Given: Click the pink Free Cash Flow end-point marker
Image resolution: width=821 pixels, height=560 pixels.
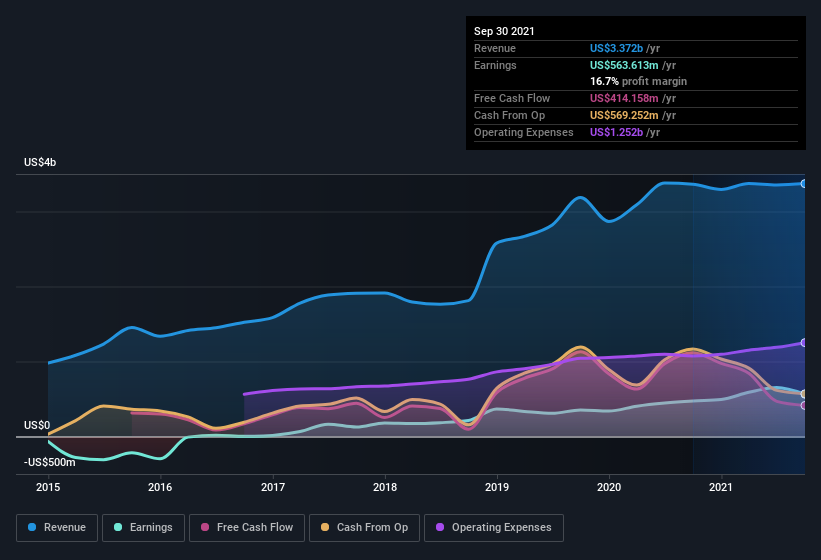Looking at the screenshot, I should click(804, 405).
